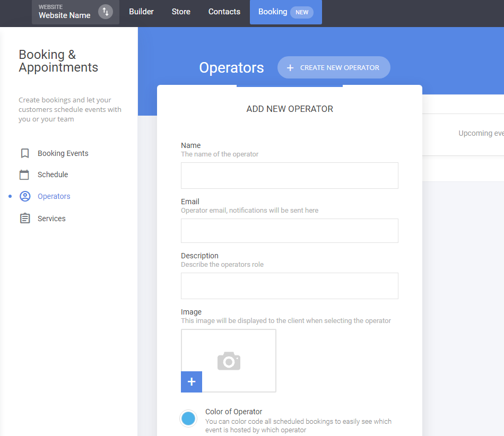This screenshot has width=504, height=436.
Task: Pick the blue Color of Operator swatch
Action: (188, 418)
